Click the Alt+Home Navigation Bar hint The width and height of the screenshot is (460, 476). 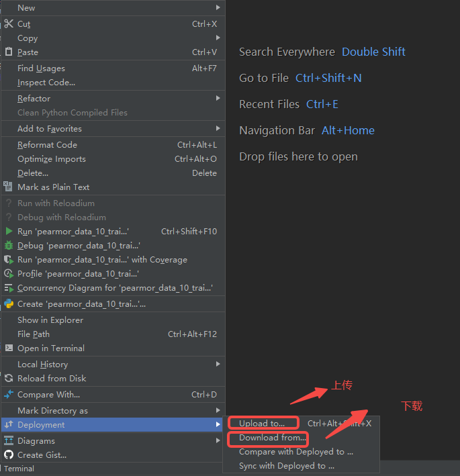pos(348,130)
